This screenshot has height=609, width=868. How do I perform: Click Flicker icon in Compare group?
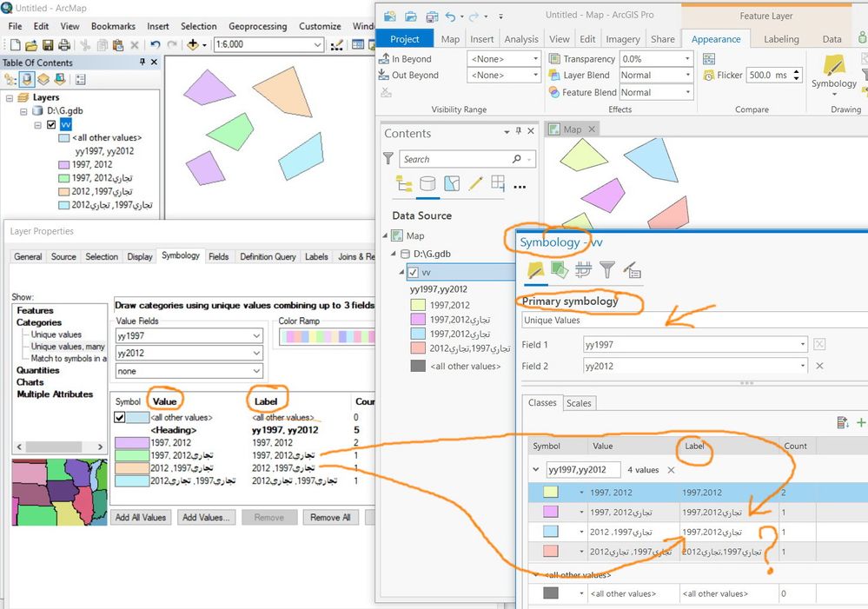709,76
